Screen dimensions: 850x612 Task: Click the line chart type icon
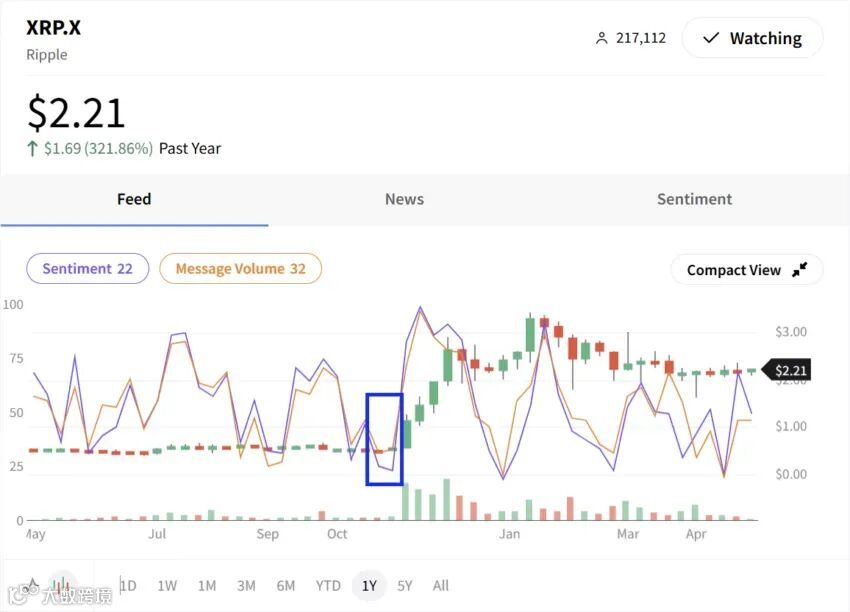tap(33, 584)
